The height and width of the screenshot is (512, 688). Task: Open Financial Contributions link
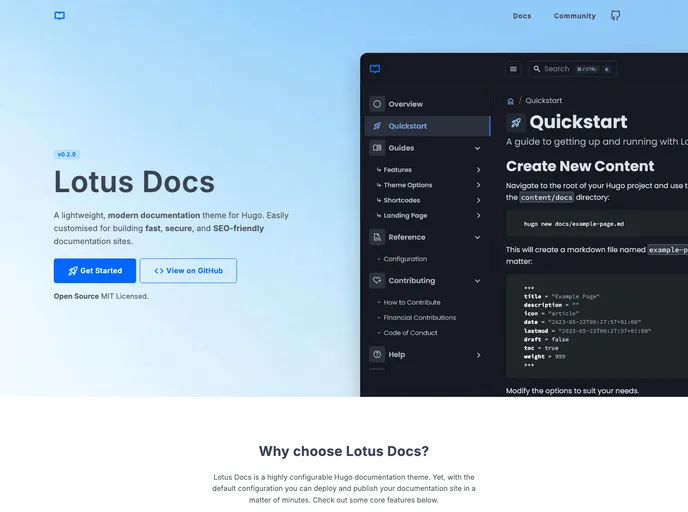tap(419, 317)
